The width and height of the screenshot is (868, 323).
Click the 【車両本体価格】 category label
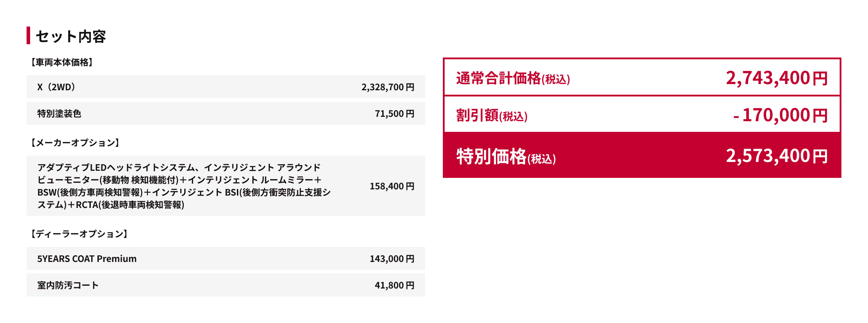tap(62, 62)
